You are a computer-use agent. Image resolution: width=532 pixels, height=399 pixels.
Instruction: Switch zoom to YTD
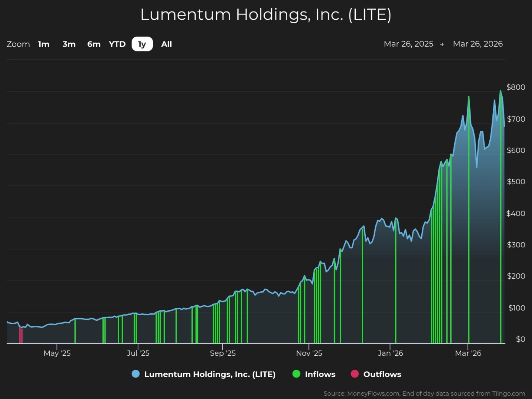click(x=117, y=44)
